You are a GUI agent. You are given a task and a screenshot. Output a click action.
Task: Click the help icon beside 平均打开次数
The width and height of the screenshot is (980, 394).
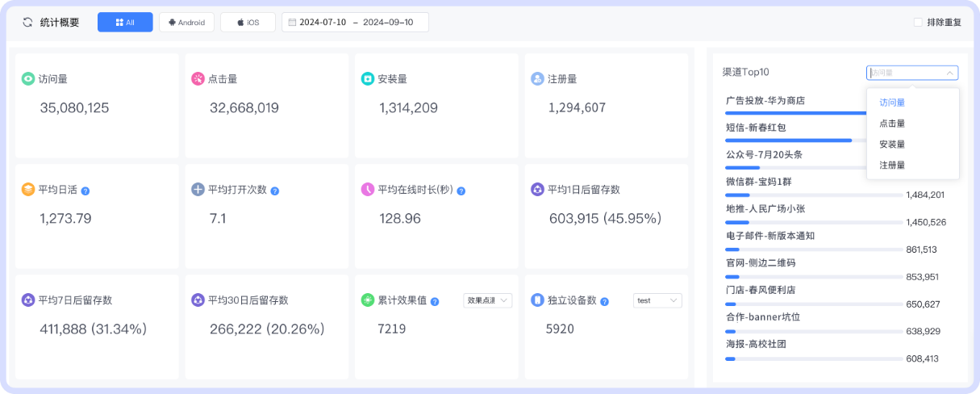pyautogui.click(x=274, y=191)
